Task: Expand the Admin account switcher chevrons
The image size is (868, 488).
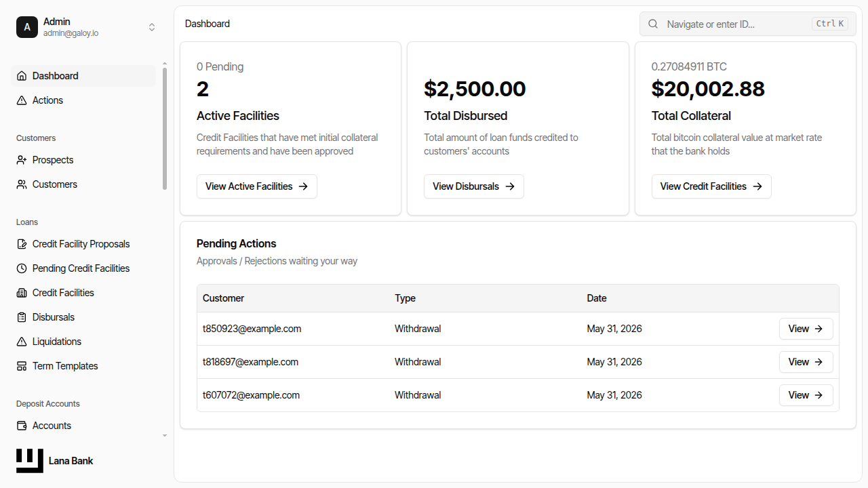Action: click(152, 27)
